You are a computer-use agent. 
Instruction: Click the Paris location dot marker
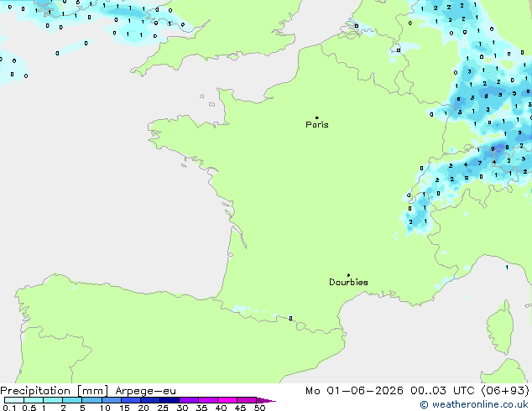pyautogui.click(x=317, y=117)
